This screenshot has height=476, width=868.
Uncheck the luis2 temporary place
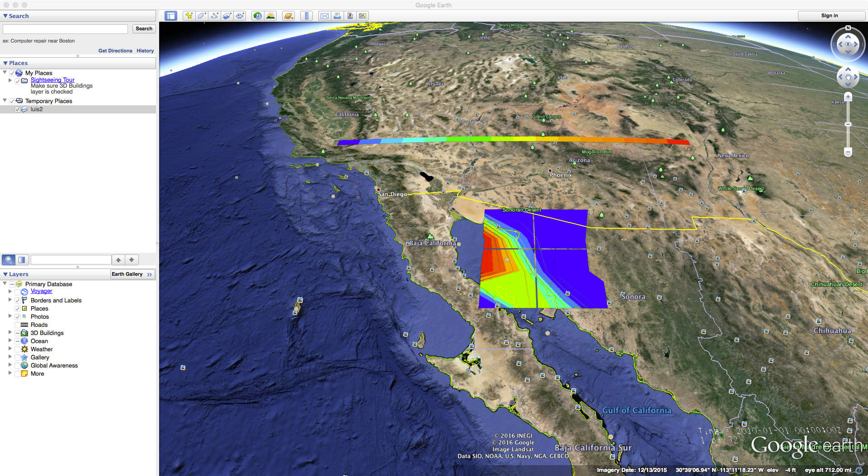click(x=18, y=109)
